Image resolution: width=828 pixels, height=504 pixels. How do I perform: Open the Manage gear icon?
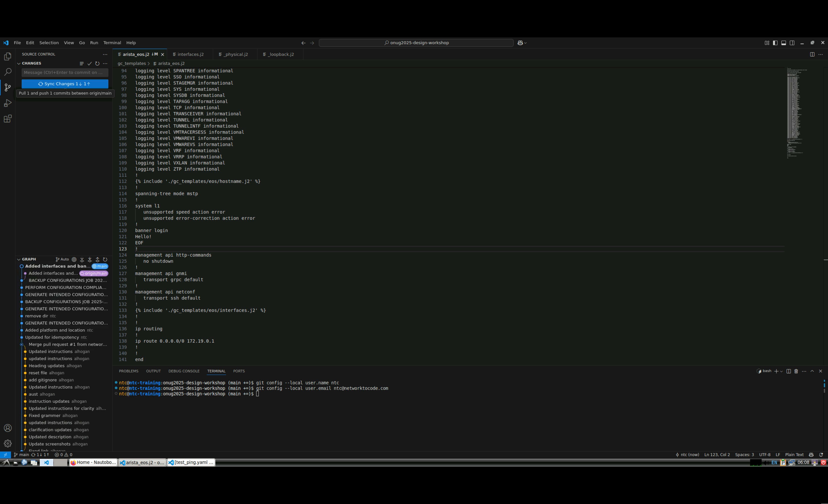point(7,443)
